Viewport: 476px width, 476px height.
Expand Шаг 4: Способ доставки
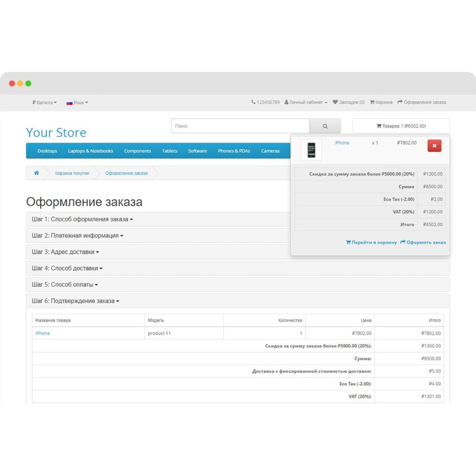(x=67, y=268)
